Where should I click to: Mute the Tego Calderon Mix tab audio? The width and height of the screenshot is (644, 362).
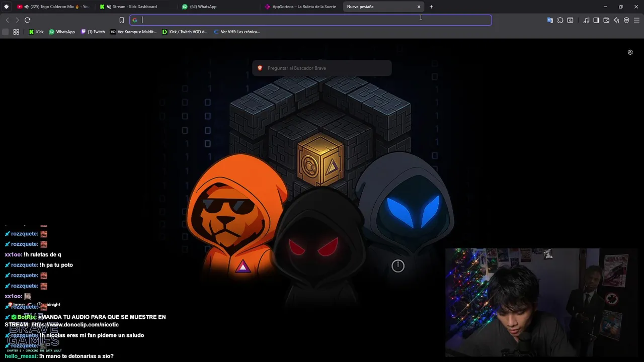click(x=26, y=7)
